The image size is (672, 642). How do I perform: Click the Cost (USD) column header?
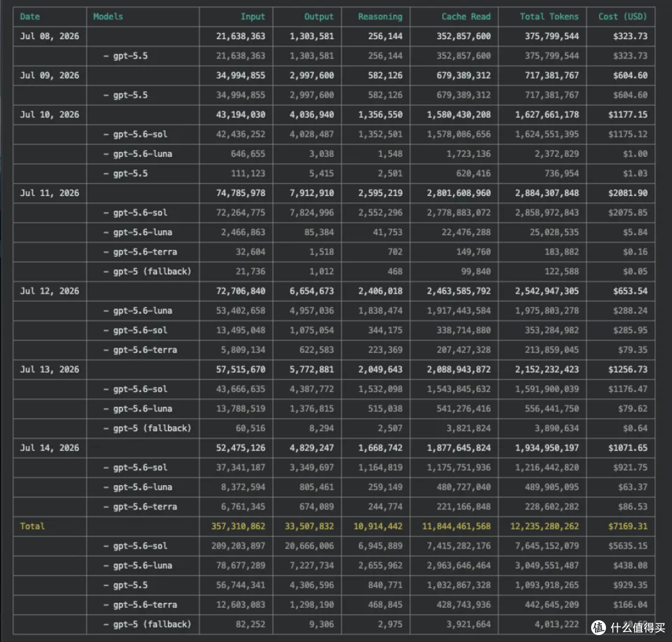point(623,17)
